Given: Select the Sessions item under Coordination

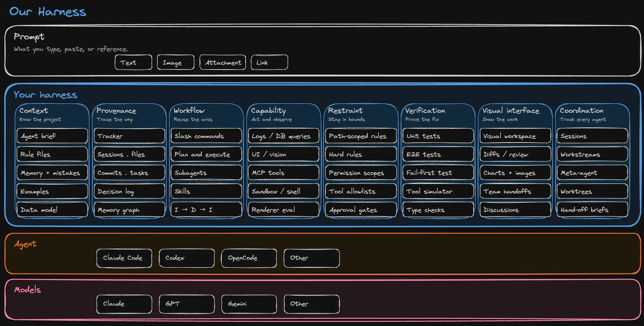Looking at the screenshot, I should pos(592,136).
